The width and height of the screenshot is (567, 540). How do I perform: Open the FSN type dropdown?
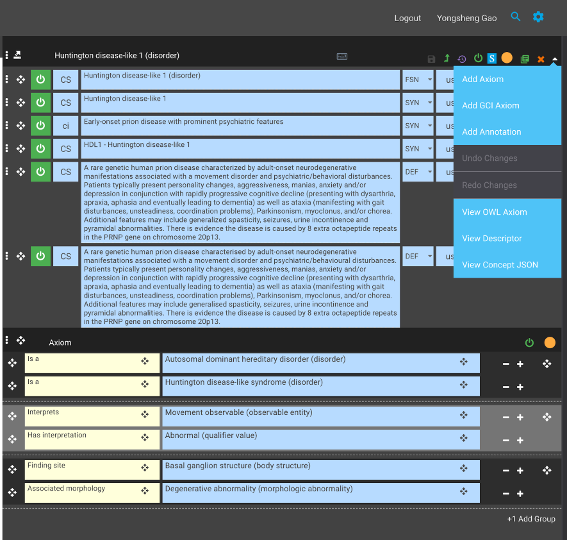418,80
